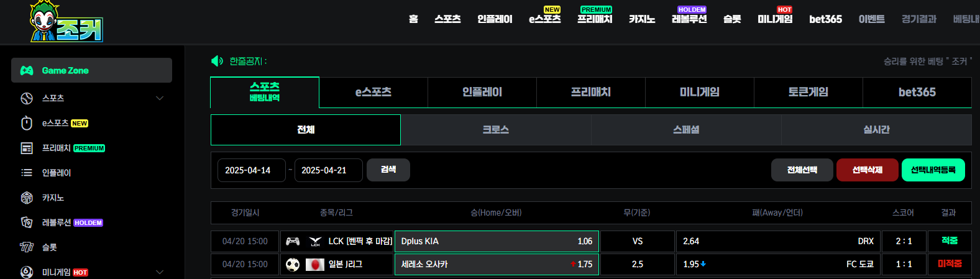Viewport: 980px width, 279px height.
Task: Click the 777 slot sidebar icon
Action: 27,247
